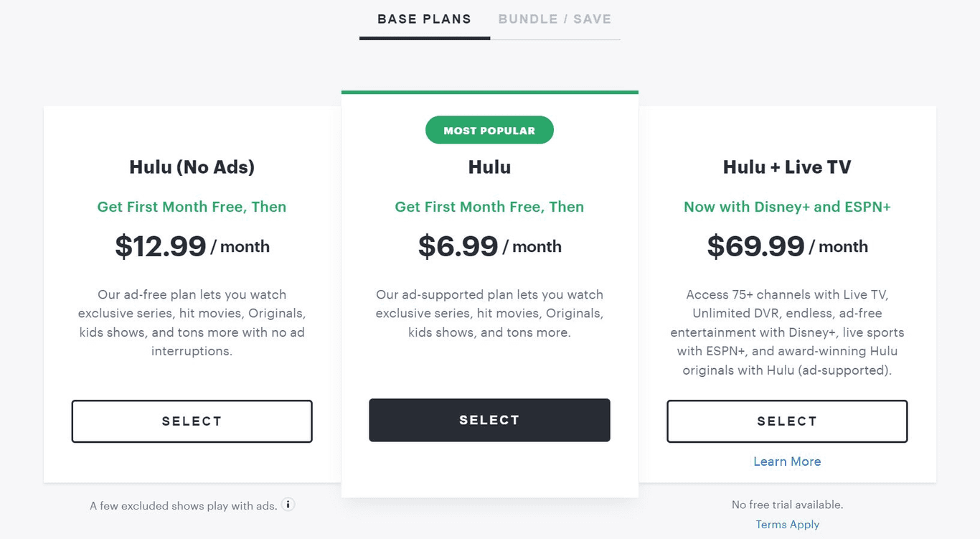Viewport: 980px width, 539px height.
Task: Click the Hulu + Live TV plan title
Action: coord(787,167)
